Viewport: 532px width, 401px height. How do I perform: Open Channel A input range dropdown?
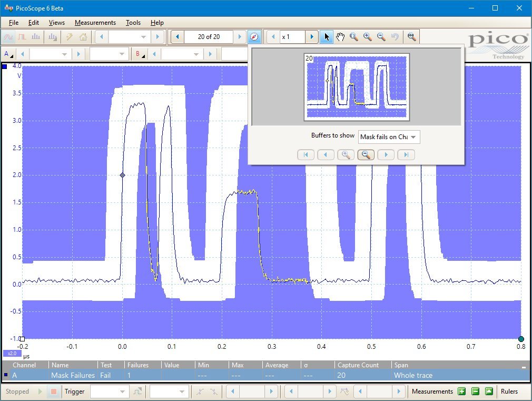pyautogui.click(x=50, y=54)
